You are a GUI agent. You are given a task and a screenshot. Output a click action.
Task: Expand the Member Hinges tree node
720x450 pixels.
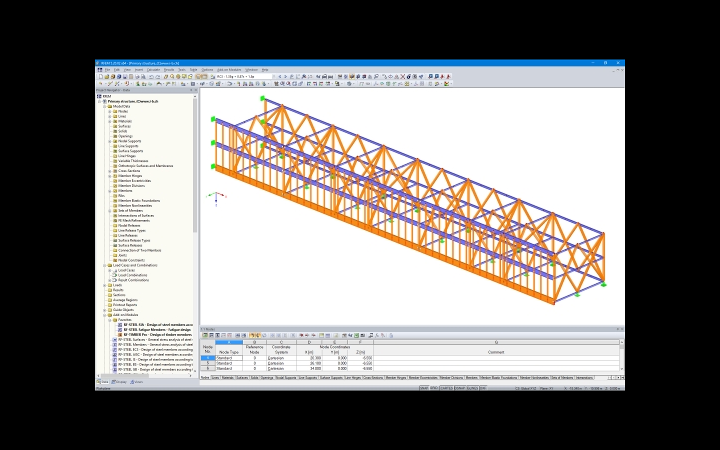[110, 176]
